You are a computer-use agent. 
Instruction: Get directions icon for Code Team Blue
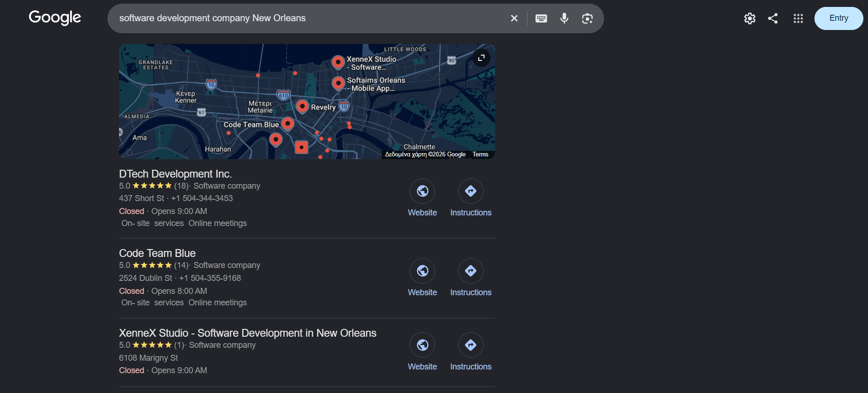point(471,271)
